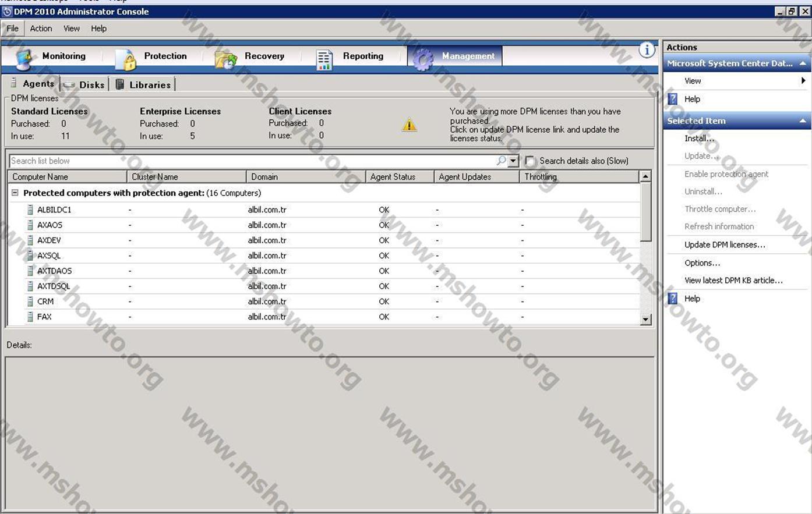The height and width of the screenshot is (514, 812).
Task: Switch to the Libraries tab
Action: (x=143, y=85)
